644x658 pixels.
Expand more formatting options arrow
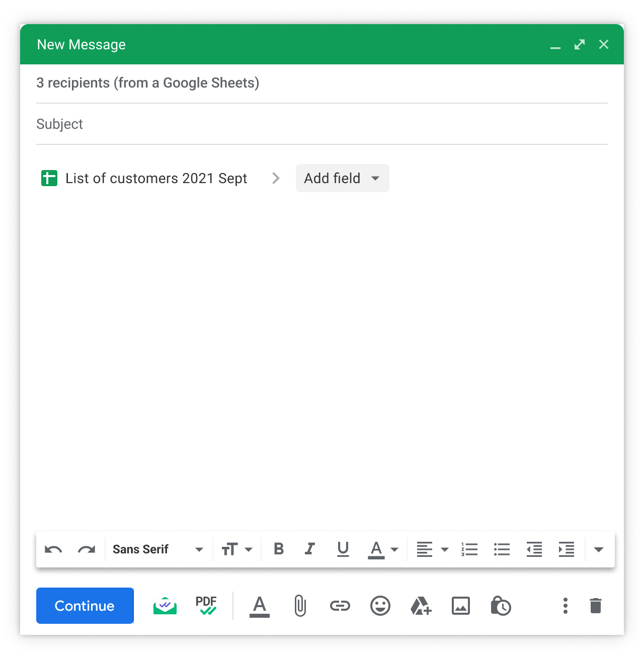[x=599, y=549]
